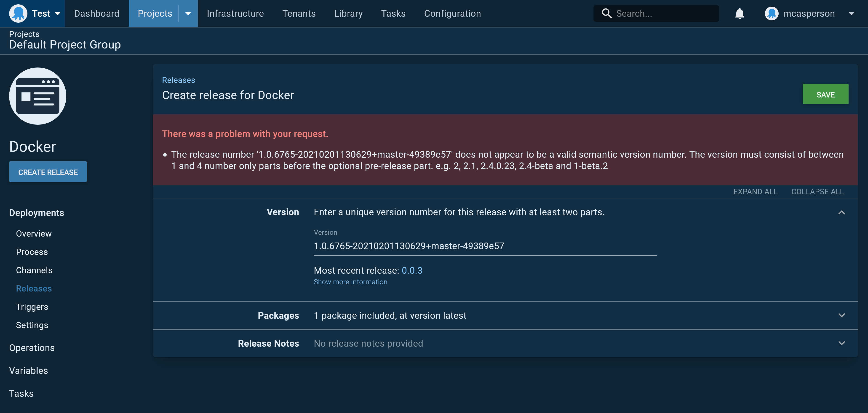
Task: Click the mcasperson avatar icon
Action: [x=772, y=13]
